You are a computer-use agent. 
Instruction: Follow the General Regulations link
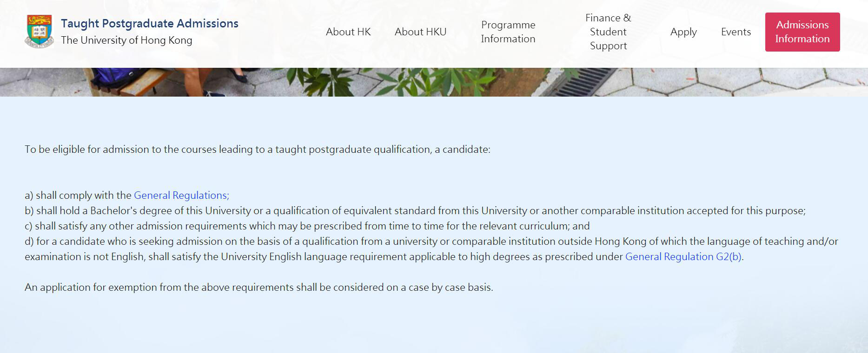click(181, 196)
